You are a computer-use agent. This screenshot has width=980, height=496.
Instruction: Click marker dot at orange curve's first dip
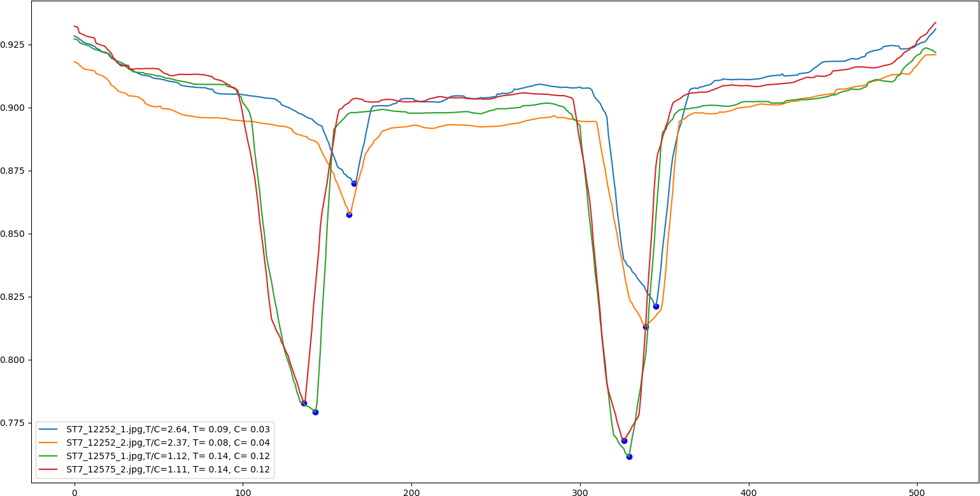tap(349, 215)
